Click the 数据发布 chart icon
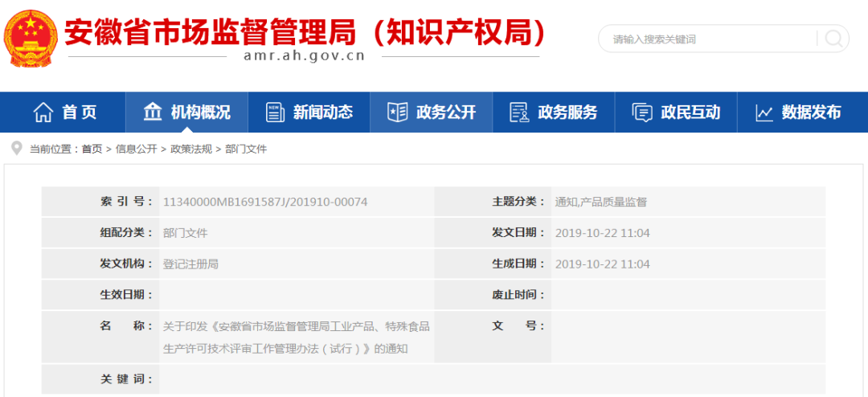868x397 pixels. coord(764,113)
